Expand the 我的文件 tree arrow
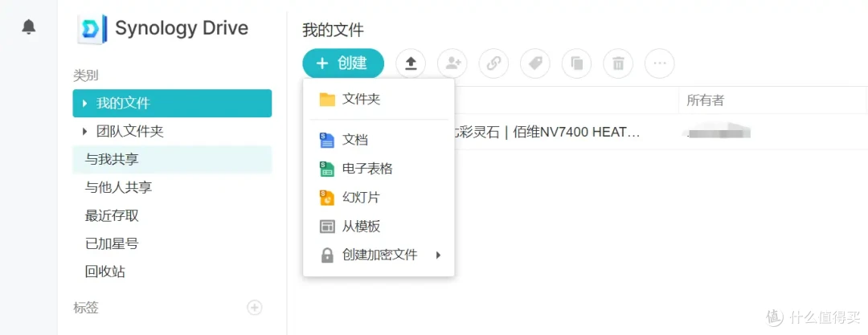868x335 pixels. [x=84, y=103]
